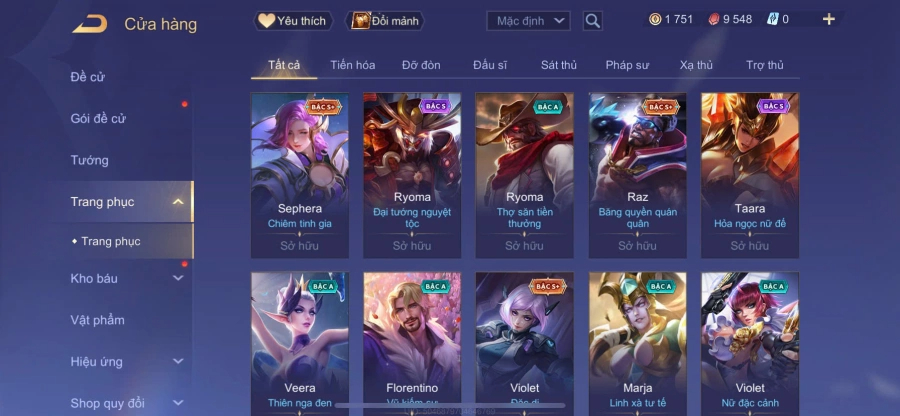Expand the Kho báu sidebar section
Viewport: 900px width, 416px height.
178,278
